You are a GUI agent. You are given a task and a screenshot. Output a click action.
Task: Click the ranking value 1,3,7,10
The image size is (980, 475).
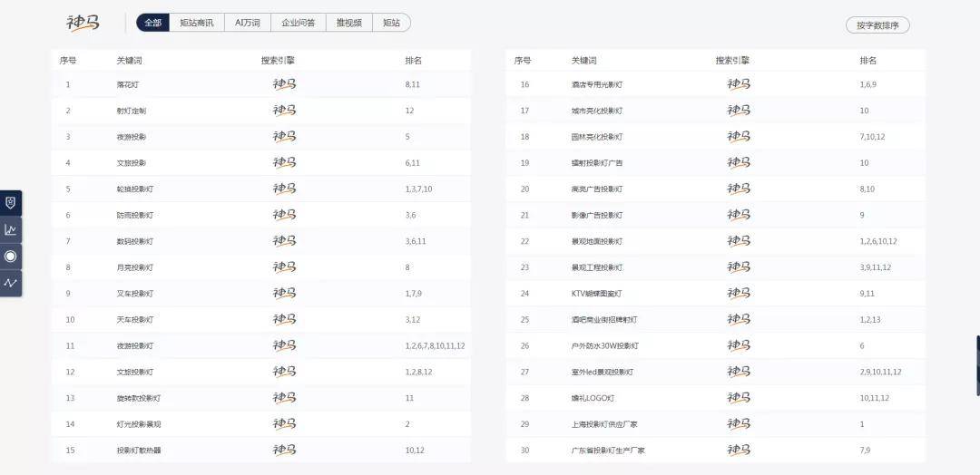tap(418, 189)
